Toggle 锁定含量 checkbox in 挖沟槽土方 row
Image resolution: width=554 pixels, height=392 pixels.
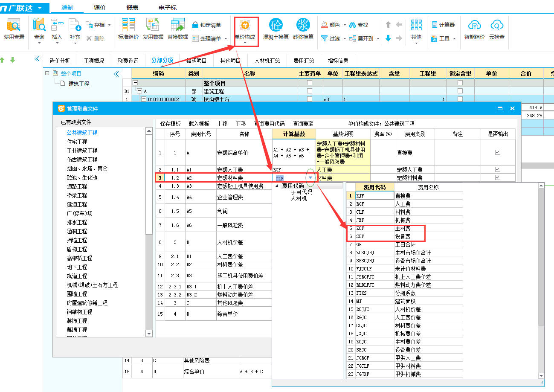[x=460, y=99]
